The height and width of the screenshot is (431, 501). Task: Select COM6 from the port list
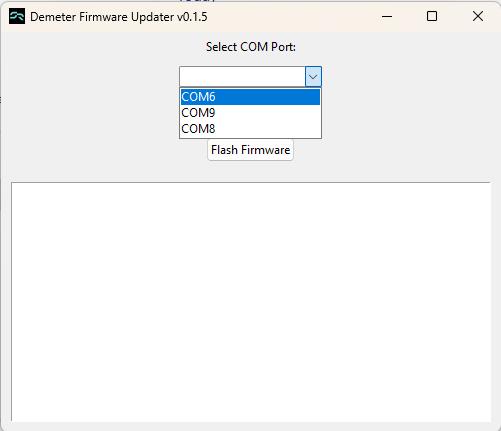point(250,97)
